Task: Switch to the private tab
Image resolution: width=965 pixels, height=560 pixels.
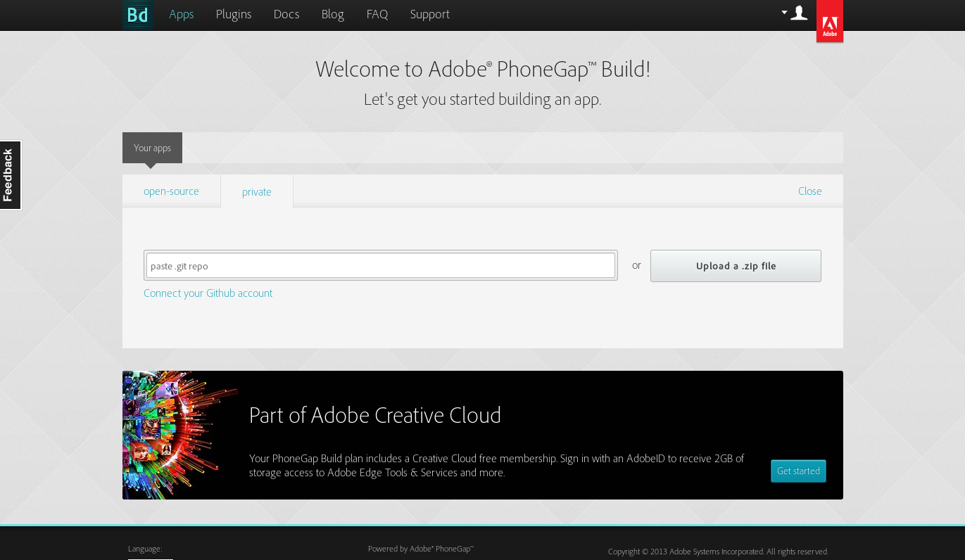Action: (257, 192)
